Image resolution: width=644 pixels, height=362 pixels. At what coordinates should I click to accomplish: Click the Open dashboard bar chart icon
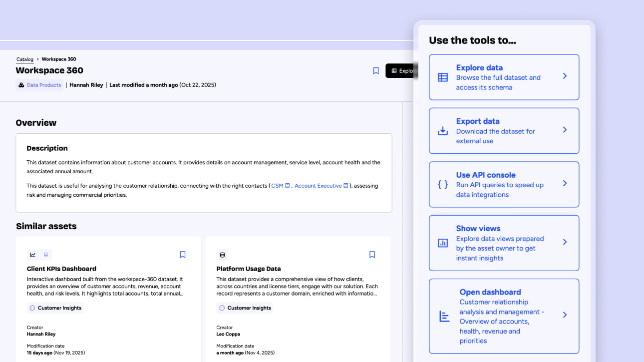coord(444,316)
